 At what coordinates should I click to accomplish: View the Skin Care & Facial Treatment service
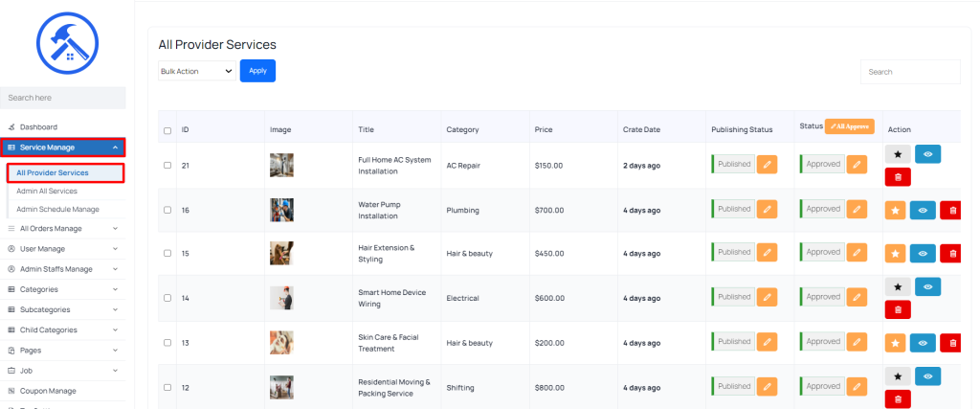click(923, 343)
